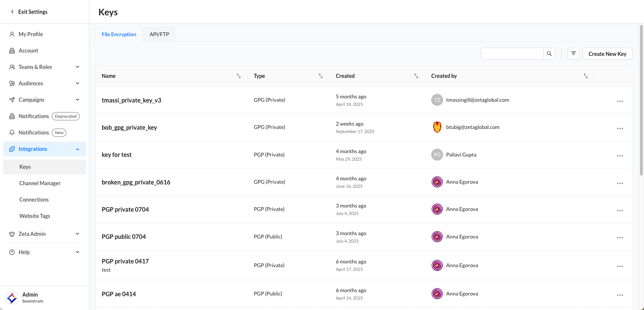The height and width of the screenshot is (310, 644).
Task: Click into the keys search field
Action: click(x=512, y=54)
